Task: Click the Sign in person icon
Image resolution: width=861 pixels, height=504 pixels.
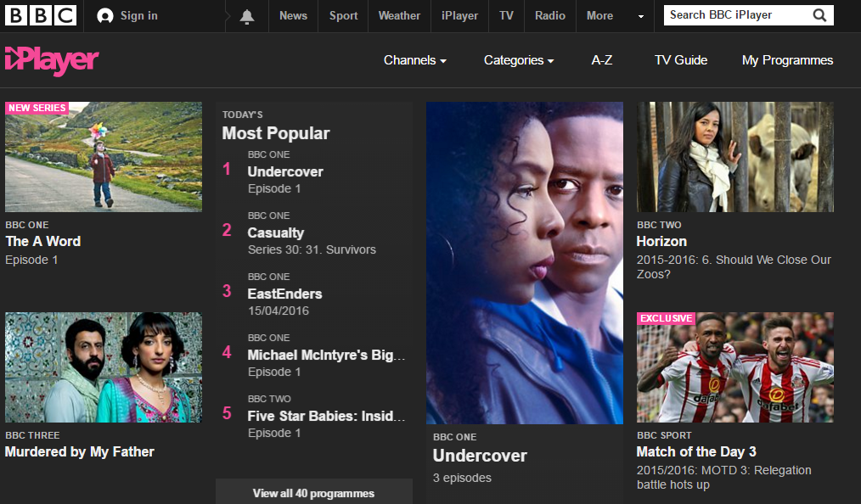Action: click(103, 14)
